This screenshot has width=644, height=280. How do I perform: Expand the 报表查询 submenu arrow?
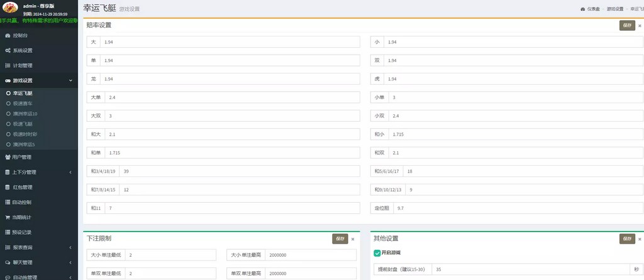pos(70,247)
